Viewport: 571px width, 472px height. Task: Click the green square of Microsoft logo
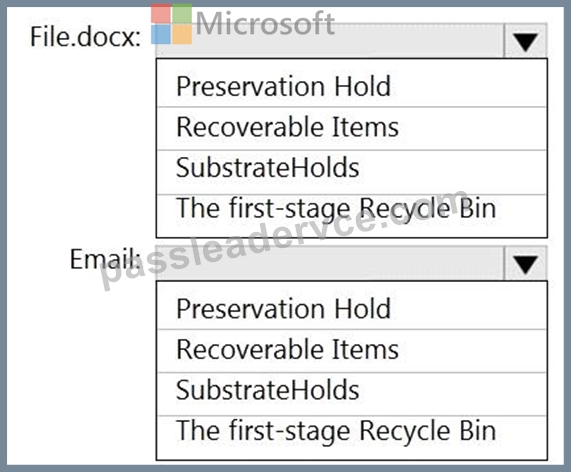click(182, 13)
